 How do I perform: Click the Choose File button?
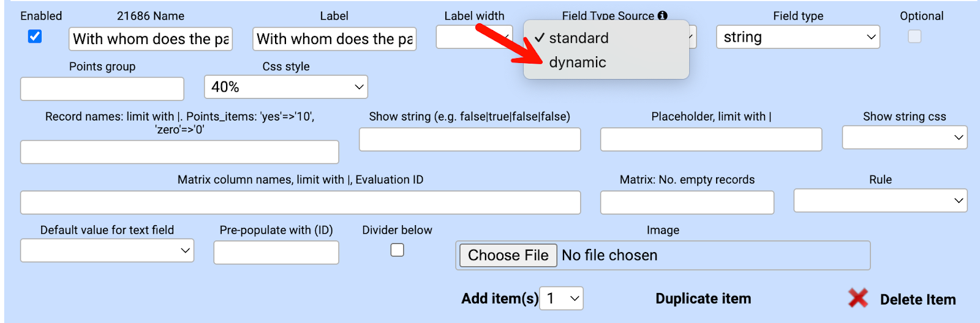(x=508, y=255)
